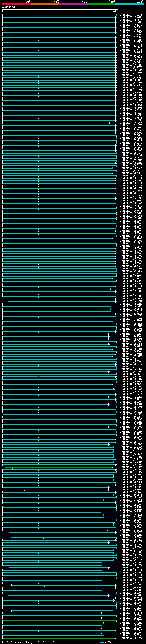The width and height of the screenshot is (146, 644).
Task: Select the UniRef100_Q6Q418 label
Action: pyautogui.click(x=131, y=165)
